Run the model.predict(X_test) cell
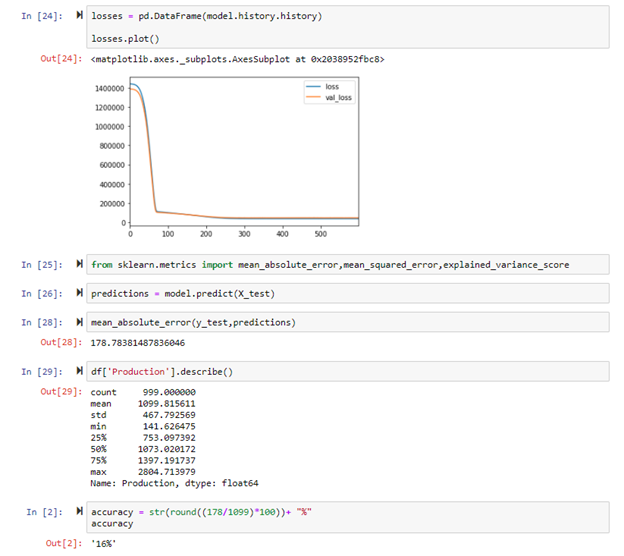This screenshot has width=624, height=556. pos(79,294)
